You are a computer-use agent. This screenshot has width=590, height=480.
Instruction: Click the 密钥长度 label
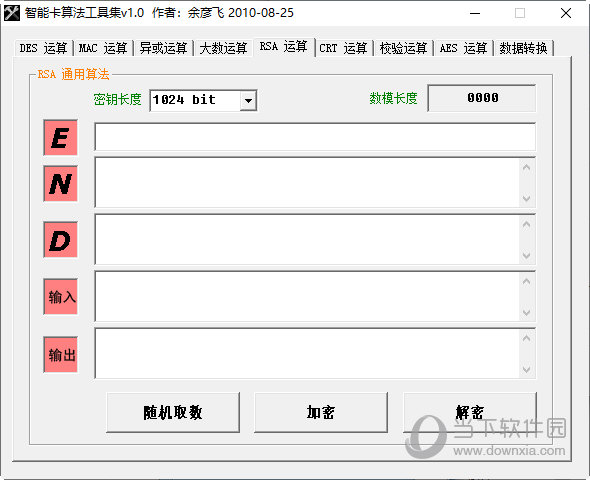coord(117,99)
